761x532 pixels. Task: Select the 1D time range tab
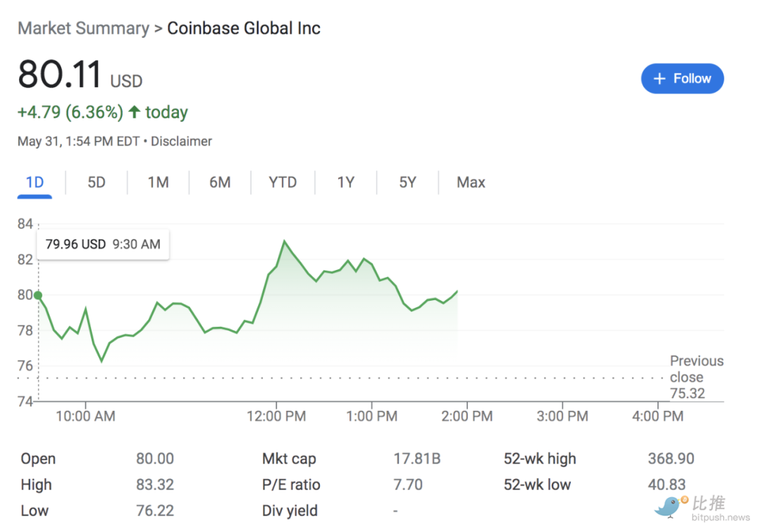pos(35,183)
